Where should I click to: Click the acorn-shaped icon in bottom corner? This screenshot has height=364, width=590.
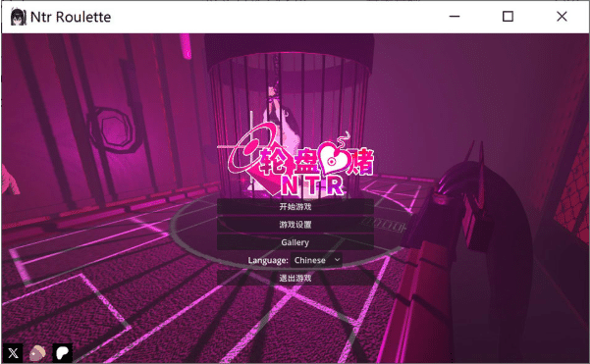click(x=37, y=353)
